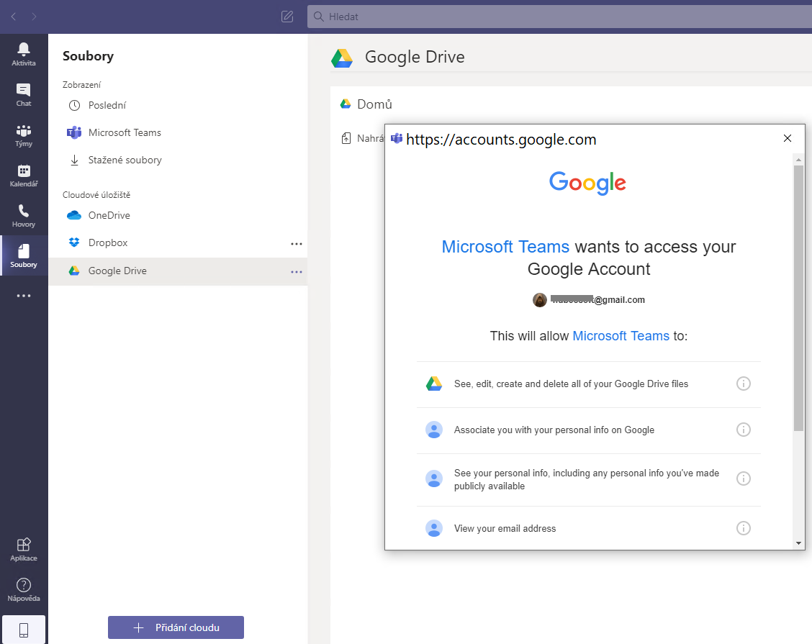812x644 pixels.
Task: Click the Přidání cloudu button
Action: tap(176, 627)
